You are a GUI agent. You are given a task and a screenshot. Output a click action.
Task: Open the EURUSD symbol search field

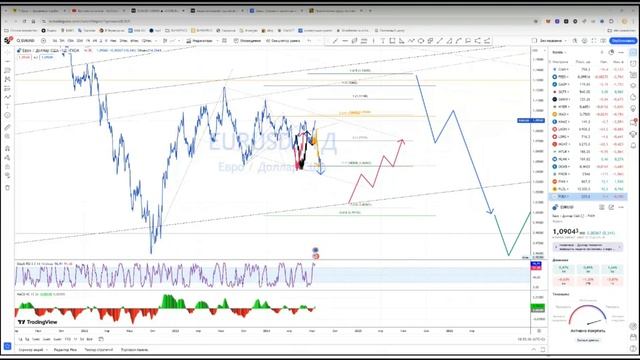(x=26, y=41)
